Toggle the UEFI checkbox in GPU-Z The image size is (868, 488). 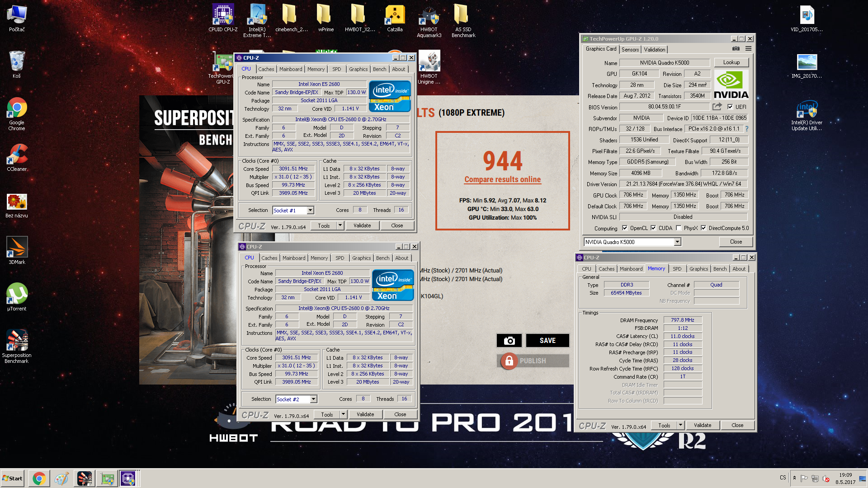(x=730, y=107)
